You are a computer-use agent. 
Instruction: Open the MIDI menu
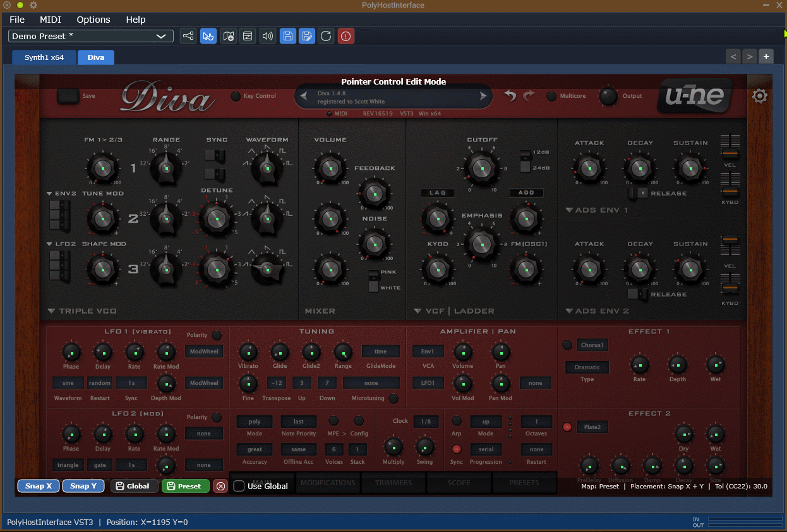51,20
